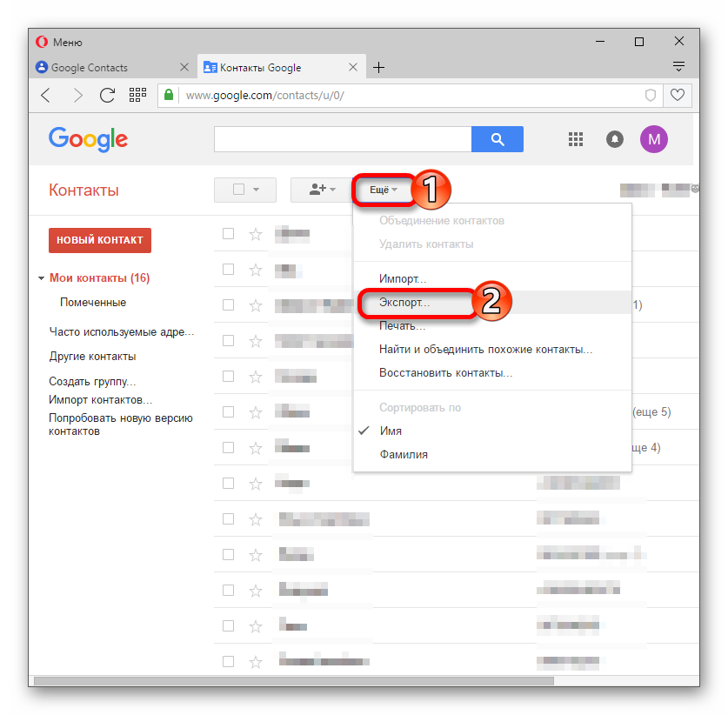Click the Контакты heading
Viewport: 728px width, 715px height.
pos(83,190)
